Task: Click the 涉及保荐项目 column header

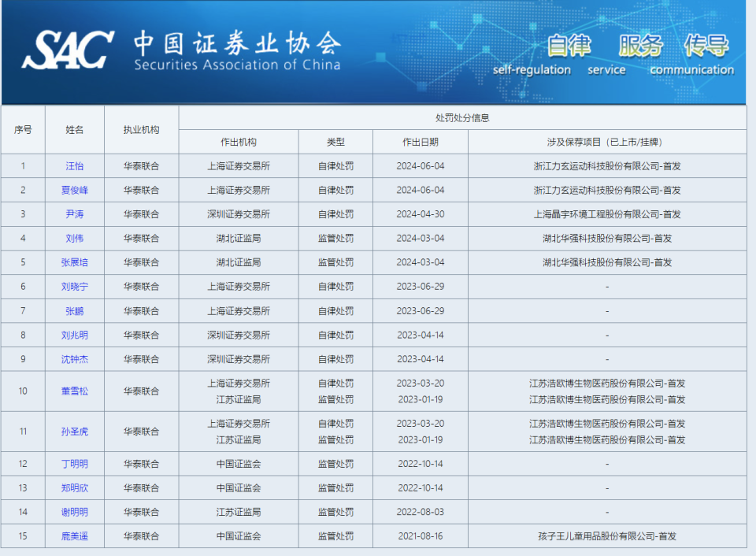Action: (607, 142)
